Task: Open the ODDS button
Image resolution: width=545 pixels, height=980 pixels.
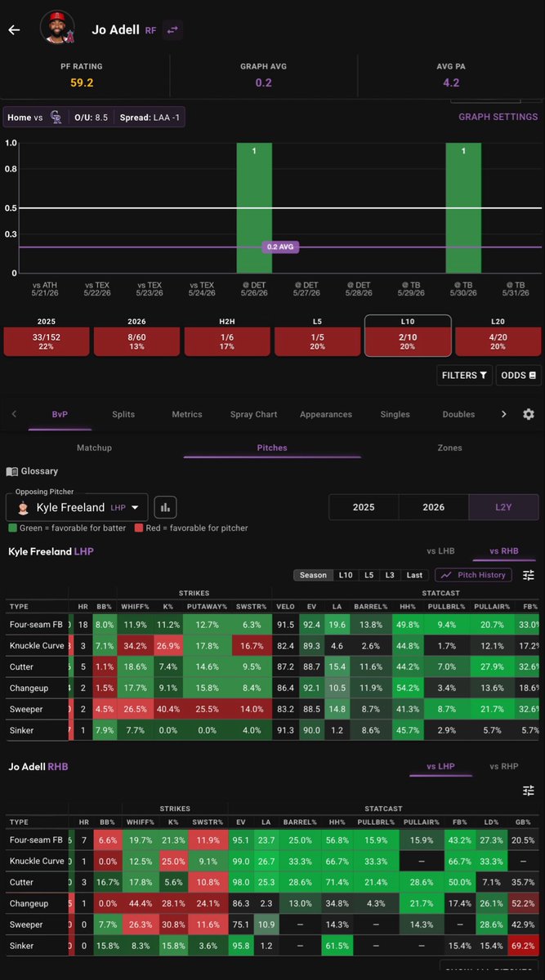Action: pos(518,376)
